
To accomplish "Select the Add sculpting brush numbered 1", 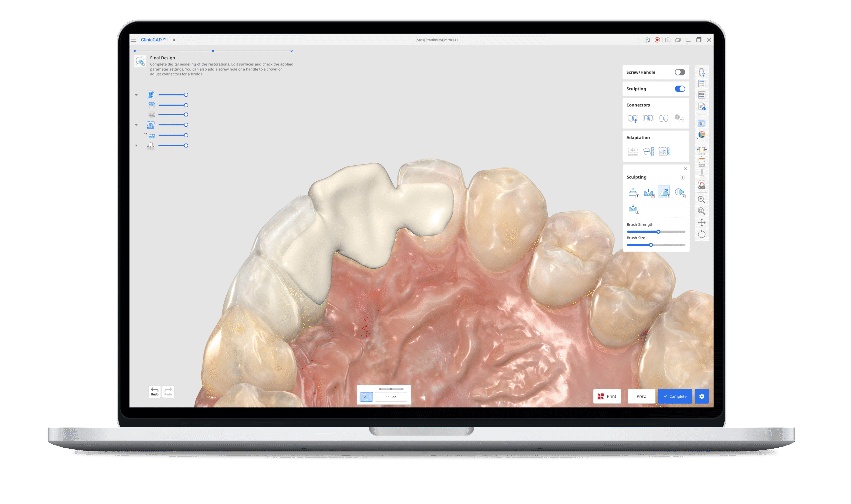I will coord(633,193).
